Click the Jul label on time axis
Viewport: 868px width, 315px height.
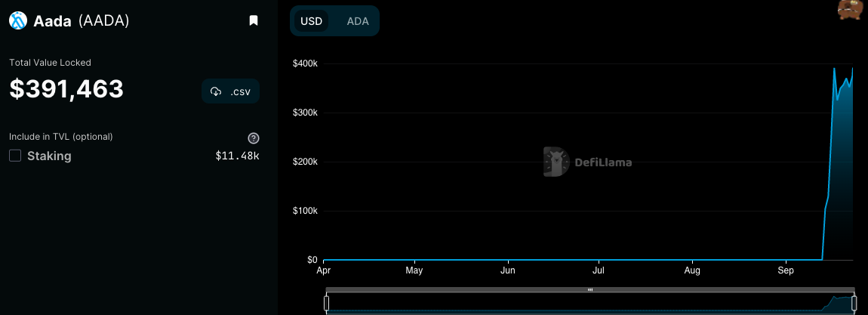pos(599,270)
